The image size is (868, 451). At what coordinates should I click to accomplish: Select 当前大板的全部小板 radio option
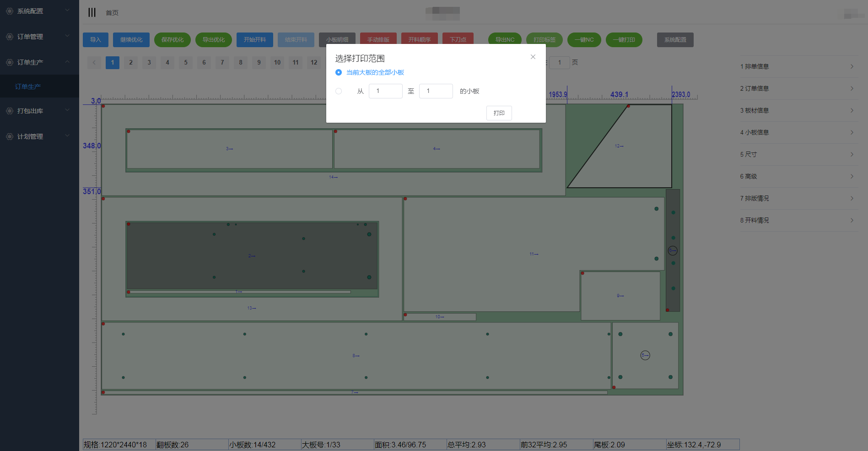point(339,72)
